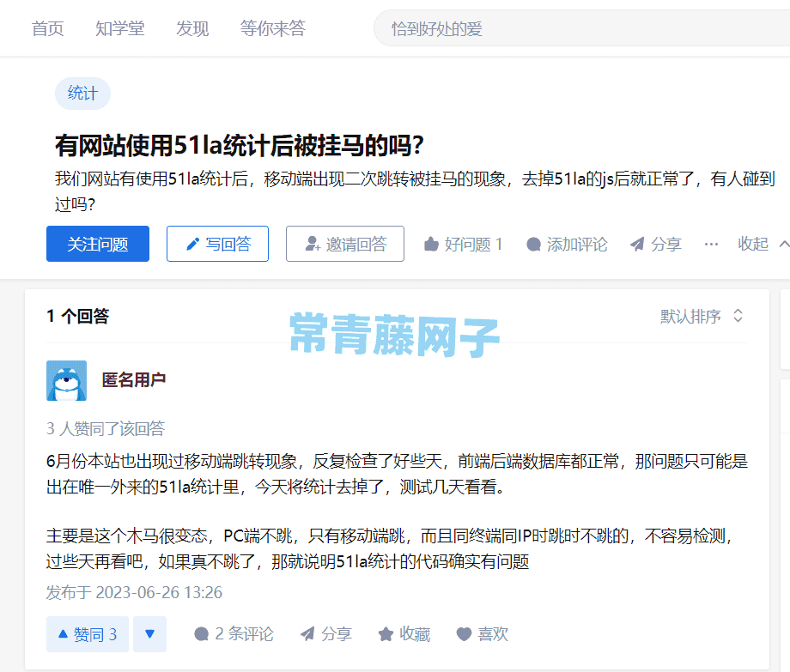Click the 关注问题 button
Image resolution: width=790 pixels, height=672 pixels.
(x=98, y=244)
